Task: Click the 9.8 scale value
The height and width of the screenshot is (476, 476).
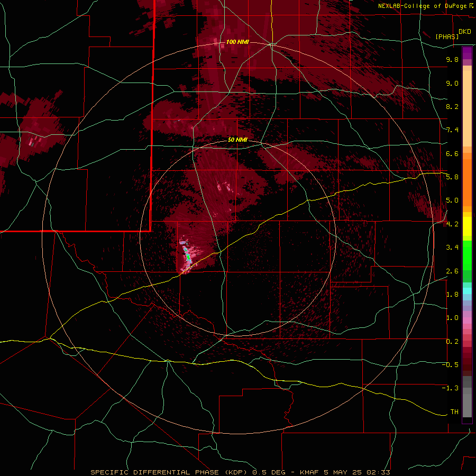Action: (x=452, y=59)
